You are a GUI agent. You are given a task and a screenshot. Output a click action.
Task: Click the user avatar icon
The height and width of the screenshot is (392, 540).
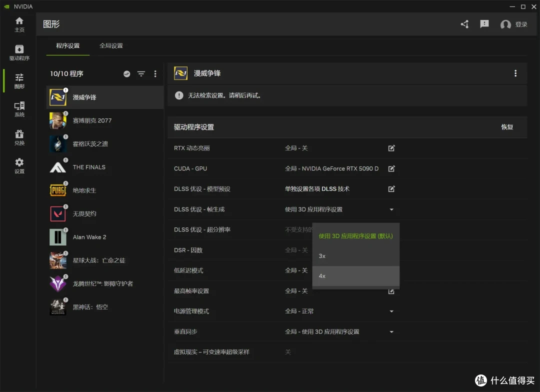(x=505, y=24)
